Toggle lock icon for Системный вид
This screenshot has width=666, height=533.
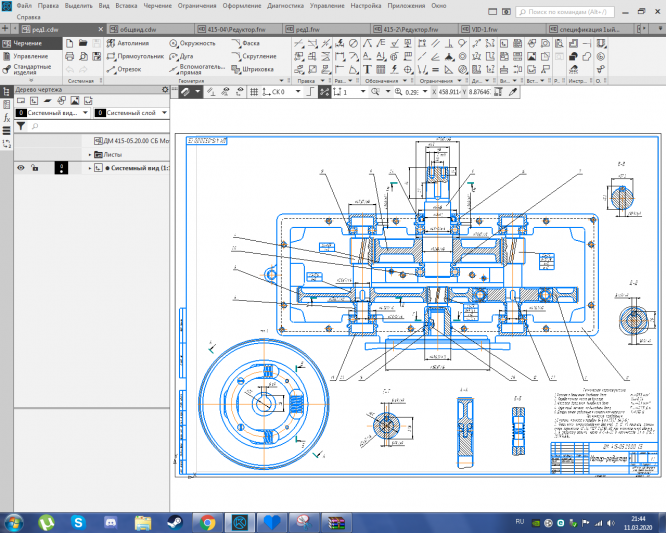(x=35, y=169)
